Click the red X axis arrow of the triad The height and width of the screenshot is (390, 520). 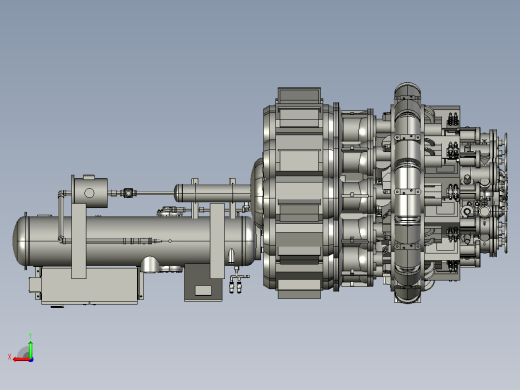[21, 360]
